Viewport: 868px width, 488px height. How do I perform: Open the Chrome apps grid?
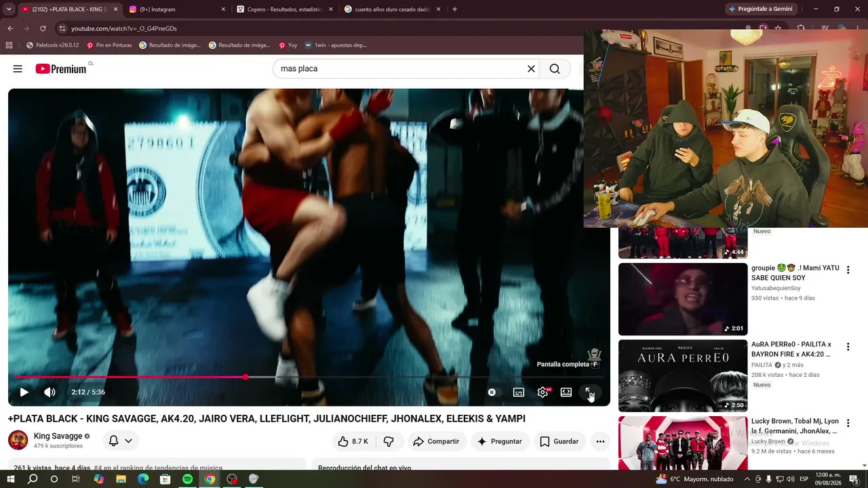[9, 45]
